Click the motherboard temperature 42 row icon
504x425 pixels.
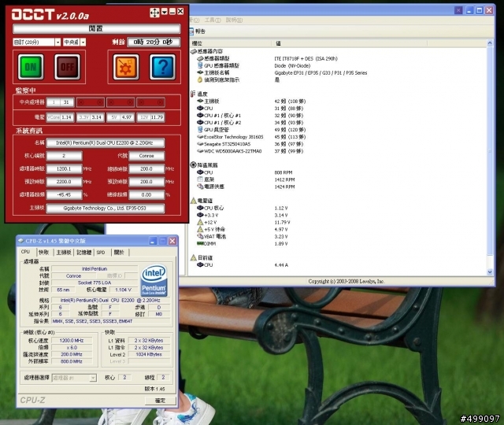point(200,101)
